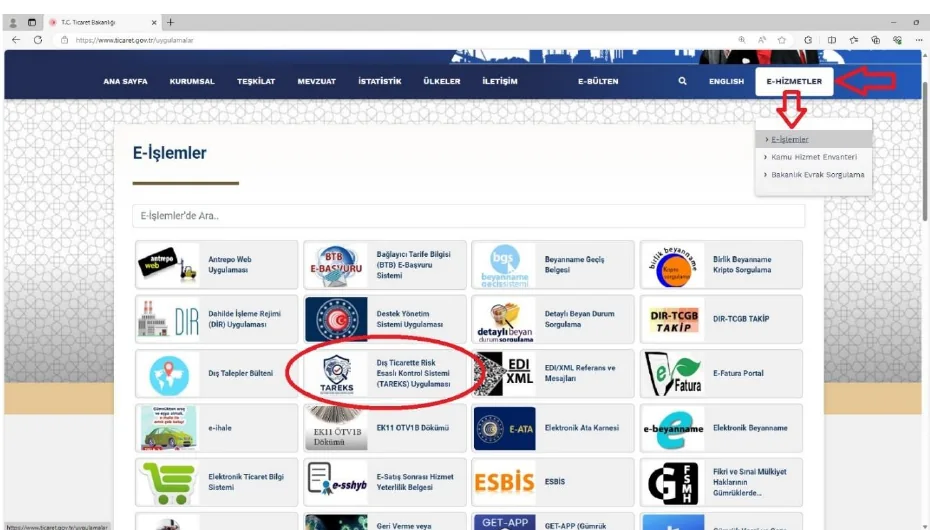Open the Dış Talepler Bülteni globe icon
The image size is (930, 530).
pyautogui.click(x=169, y=375)
